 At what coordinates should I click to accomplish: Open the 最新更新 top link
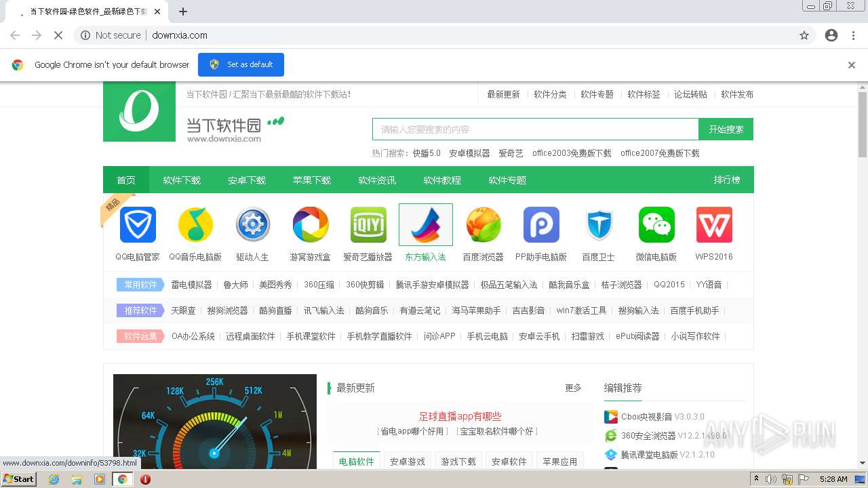coord(503,95)
